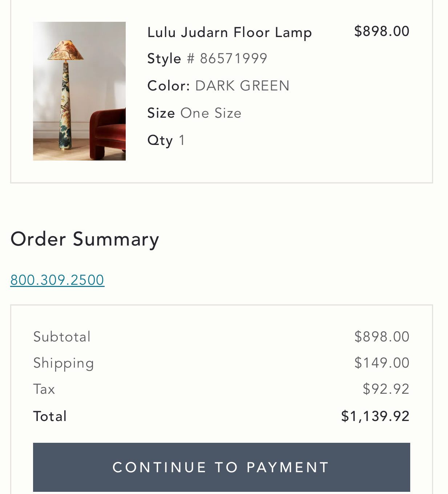
Task: Click the item price beside lamp title
Action: click(x=382, y=31)
